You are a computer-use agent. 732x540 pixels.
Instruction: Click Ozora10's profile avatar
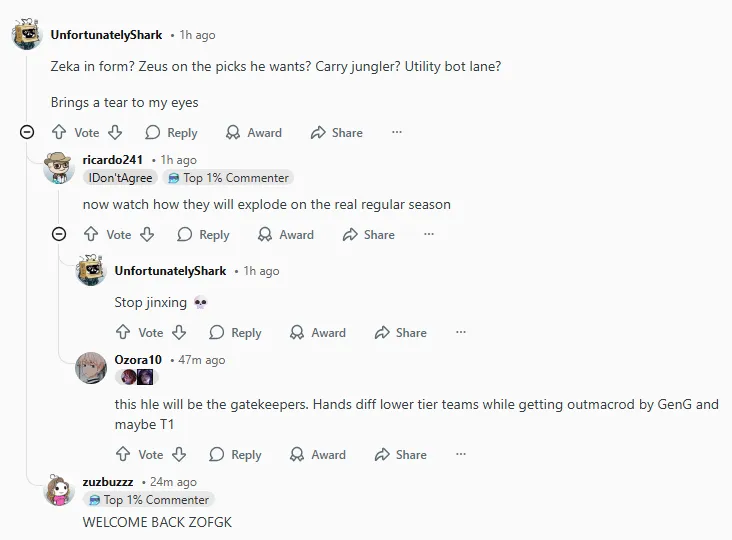coord(91,367)
